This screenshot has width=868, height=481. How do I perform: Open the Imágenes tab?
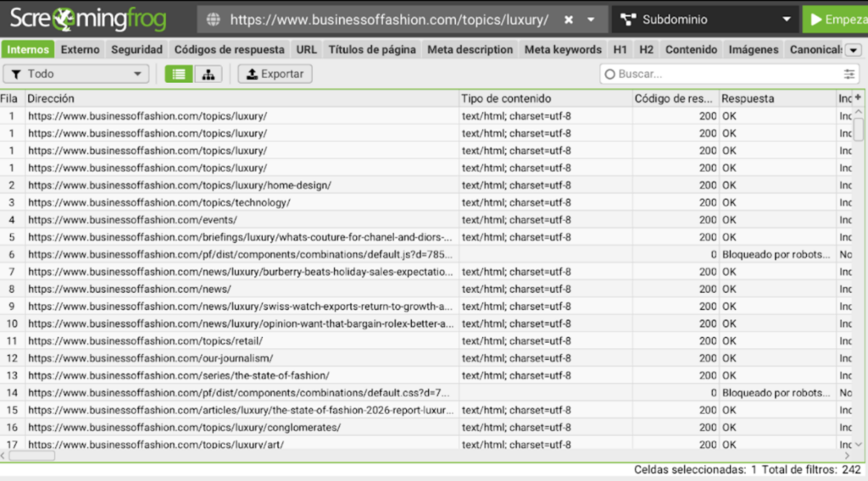(x=753, y=50)
